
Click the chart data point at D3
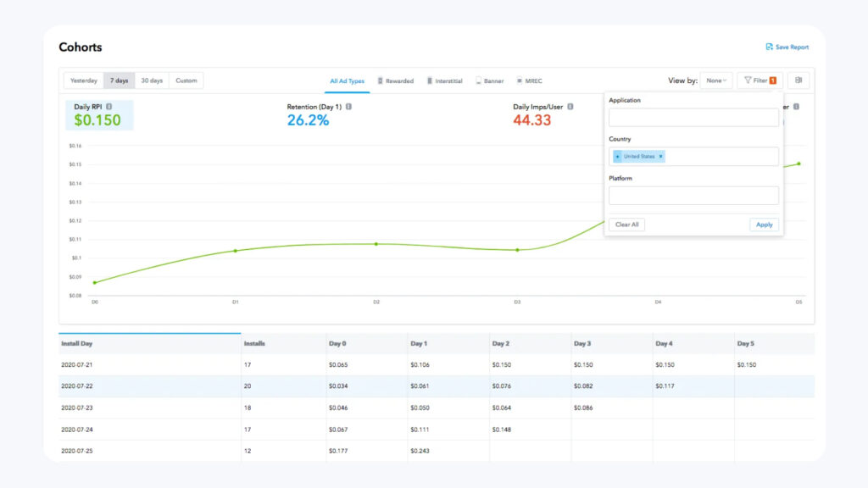pos(518,250)
